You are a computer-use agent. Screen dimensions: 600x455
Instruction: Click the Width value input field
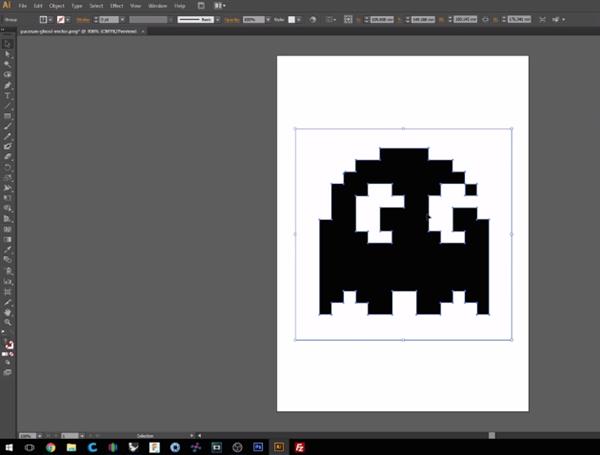tap(465, 20)
